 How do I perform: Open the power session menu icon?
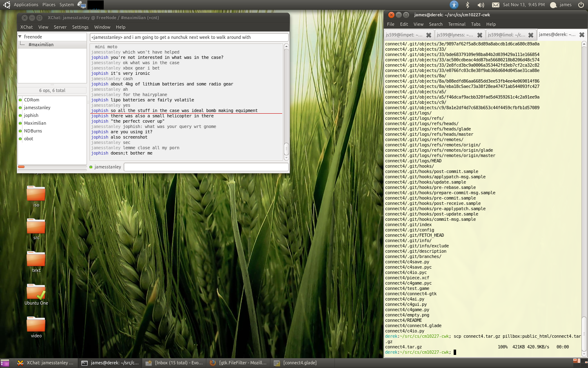581,5
